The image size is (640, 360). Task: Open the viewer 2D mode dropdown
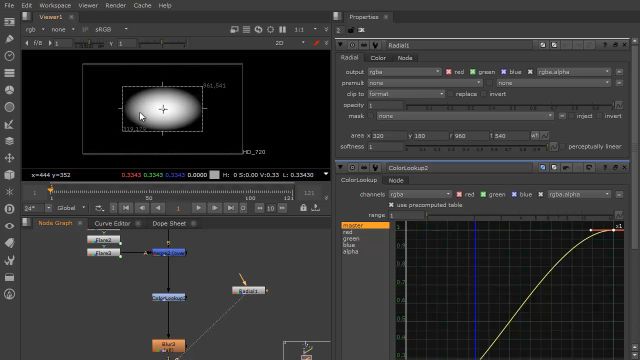(x=290, y=43)
